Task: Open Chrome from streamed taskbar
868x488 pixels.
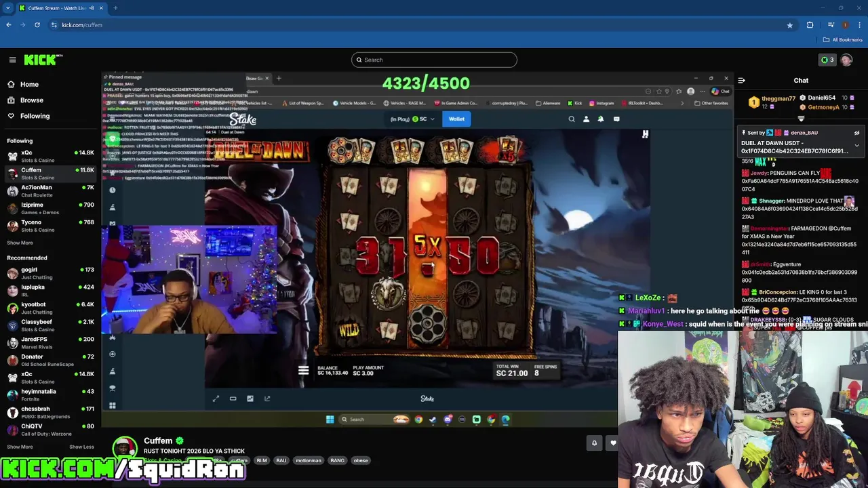Action: [418, 420]
